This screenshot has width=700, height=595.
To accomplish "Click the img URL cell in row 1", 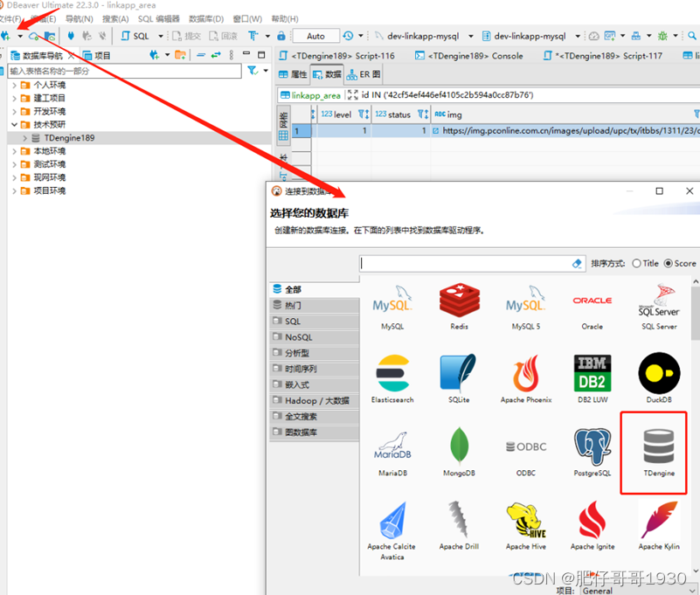I will point(565,131).
